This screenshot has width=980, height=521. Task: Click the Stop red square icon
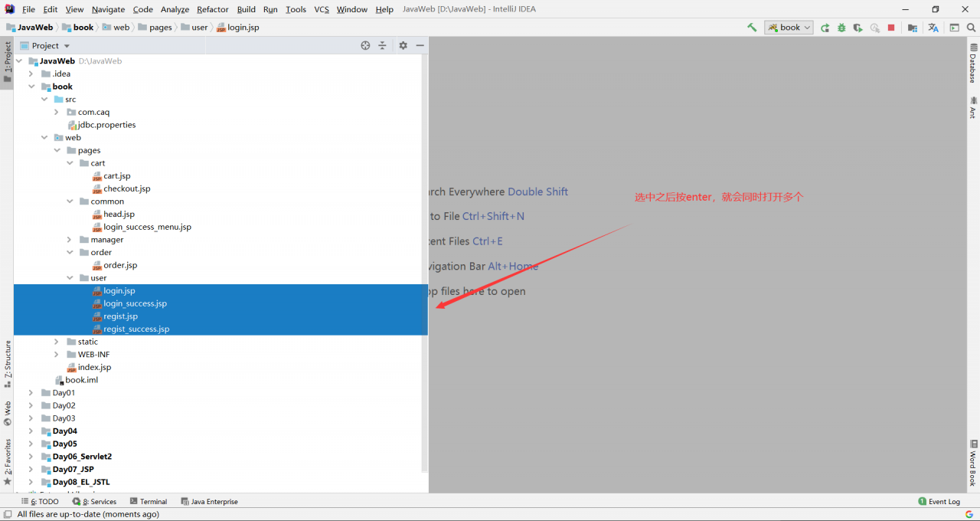click(x=891, y=28)
